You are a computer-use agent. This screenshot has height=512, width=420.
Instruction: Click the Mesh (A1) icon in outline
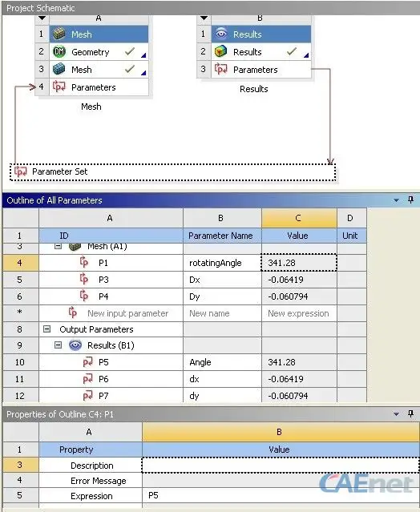pos(75,247)
